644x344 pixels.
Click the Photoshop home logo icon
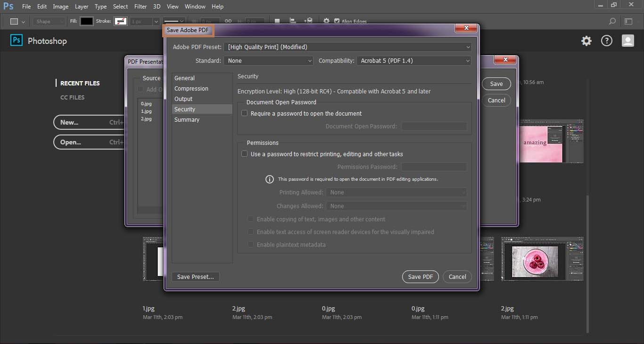click(x=17, y=41)
